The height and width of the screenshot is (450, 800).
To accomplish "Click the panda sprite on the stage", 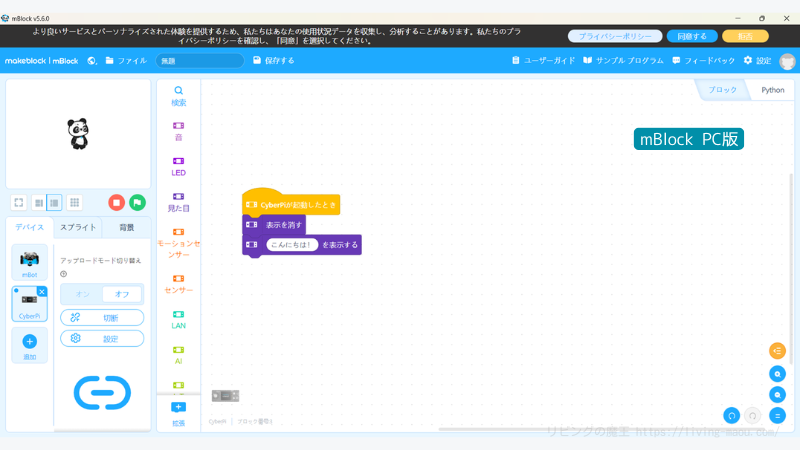I will (78, 134).
